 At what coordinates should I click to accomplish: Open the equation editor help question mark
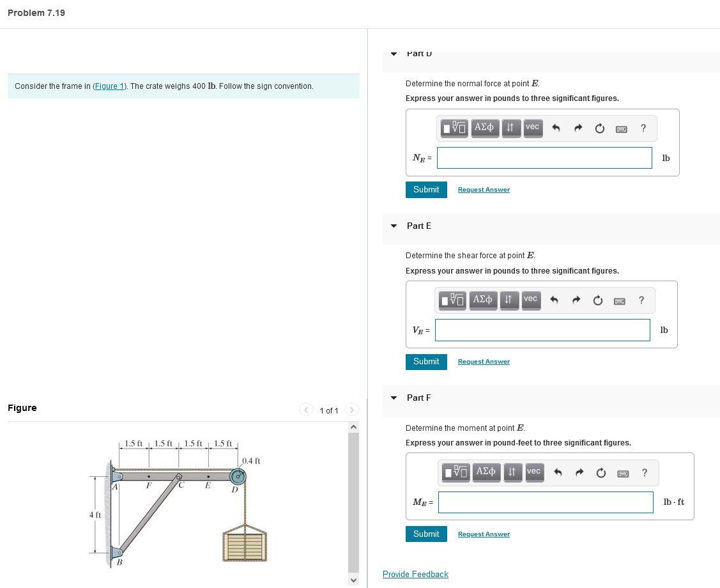click(643, 128)
